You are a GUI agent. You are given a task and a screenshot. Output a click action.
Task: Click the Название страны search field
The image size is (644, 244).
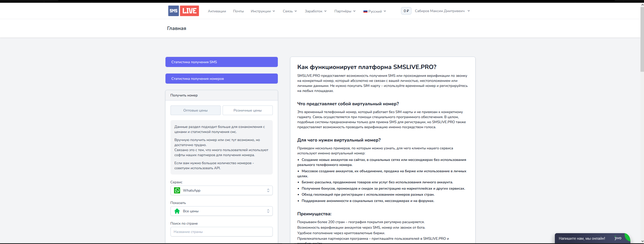pyautogui.click(x=221, y=232)
